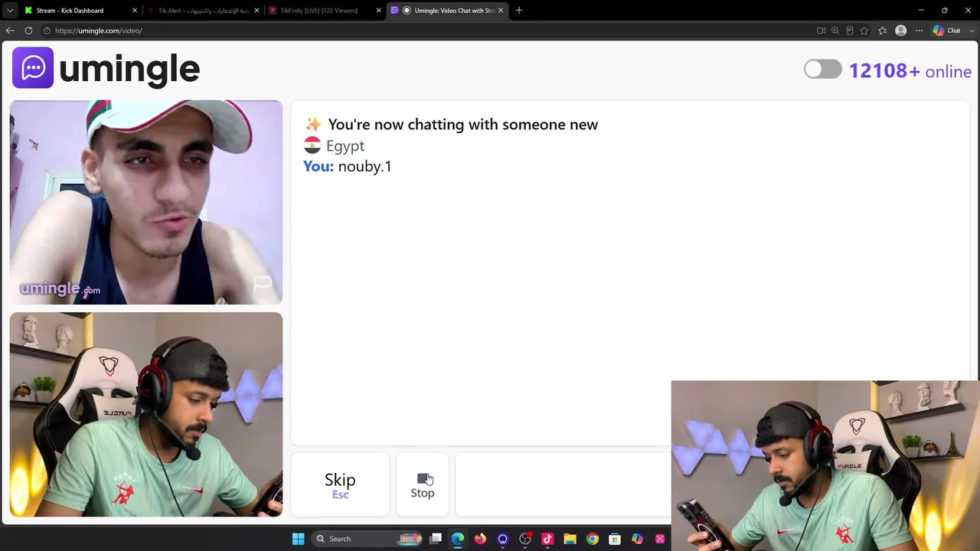Click the Umingle chat bubble logo icon
The image size is (980, 551).
pyautogui.click(x=33, y=68)
